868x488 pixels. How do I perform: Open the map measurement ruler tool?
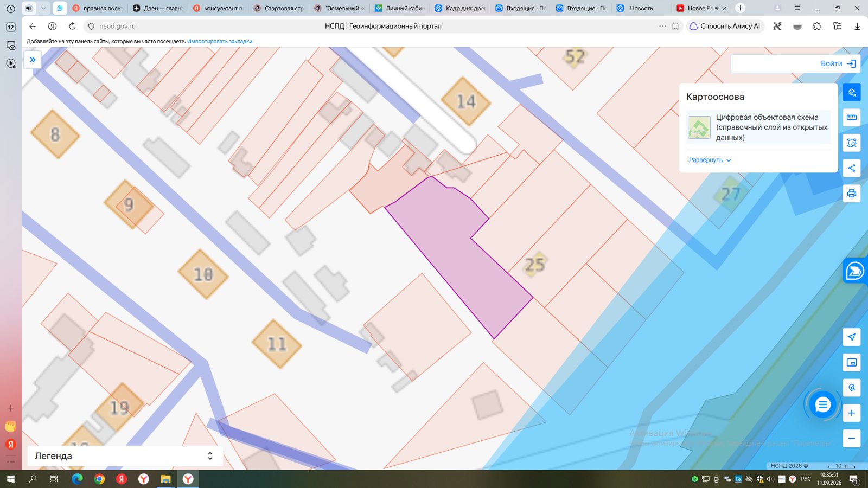pyautogui.click(x=852, y=117)
